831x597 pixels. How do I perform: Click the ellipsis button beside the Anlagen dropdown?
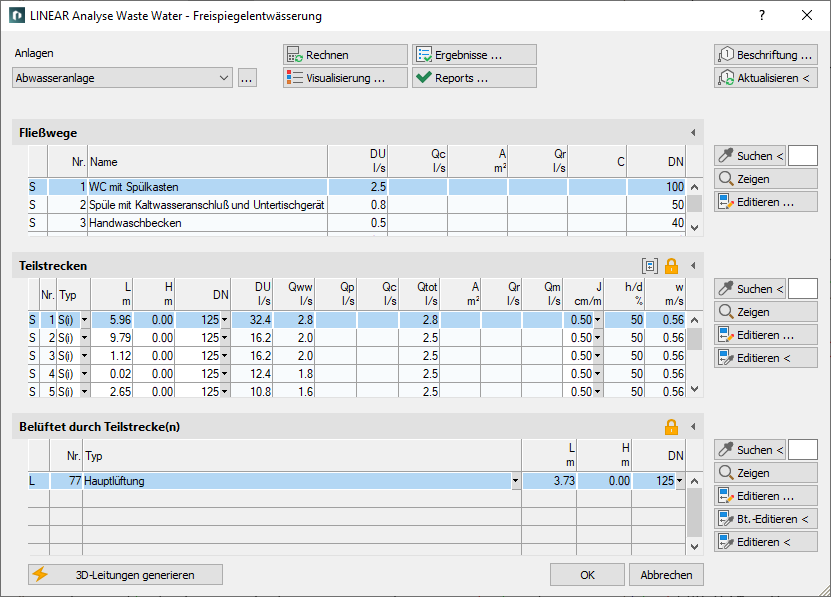click(x=247, y=78)
